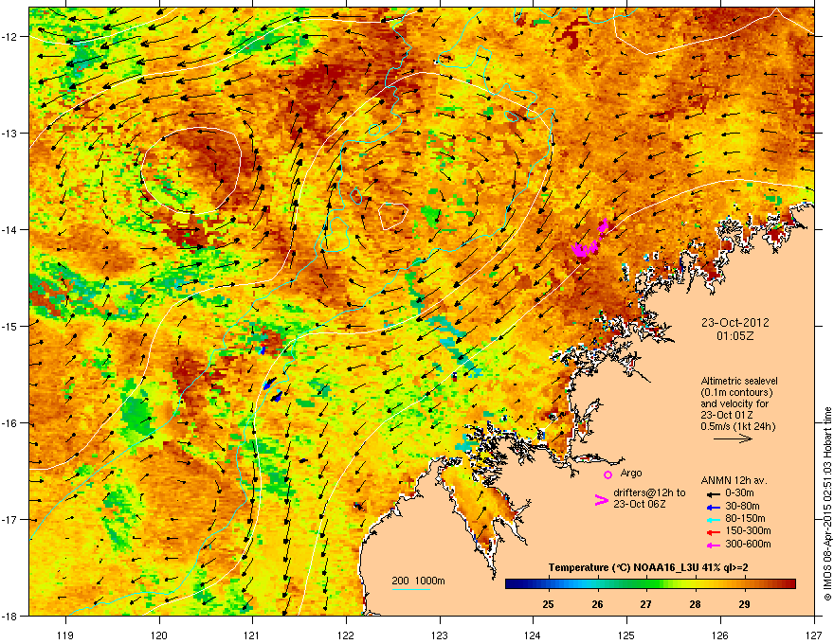Click the 23-Oct-2012 date label
Viewport: 834px width, 644px height.
click(x=735, y=323)
